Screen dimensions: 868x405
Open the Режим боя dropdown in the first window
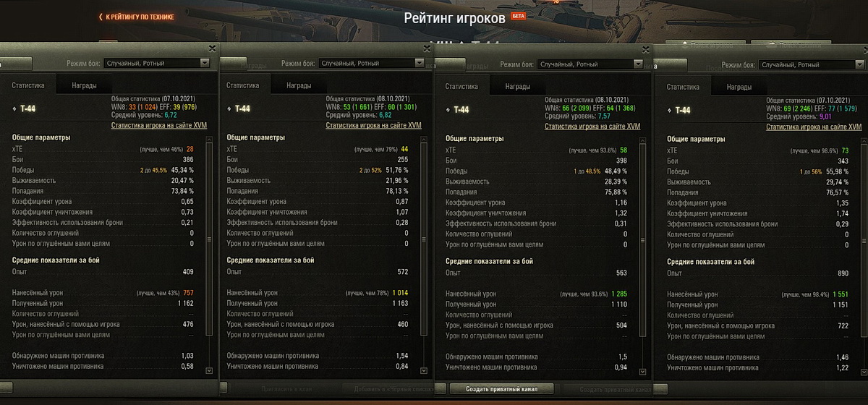(x=156, y=64)
